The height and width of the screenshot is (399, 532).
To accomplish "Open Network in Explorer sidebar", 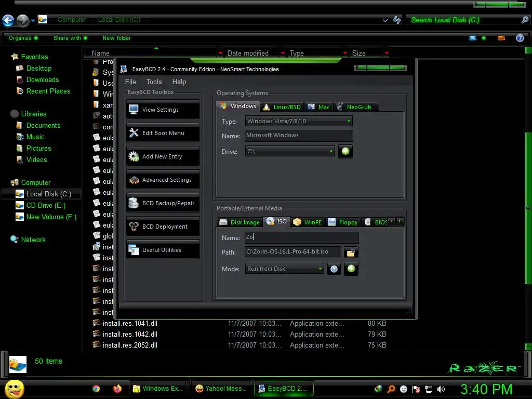I will (33, 240).
